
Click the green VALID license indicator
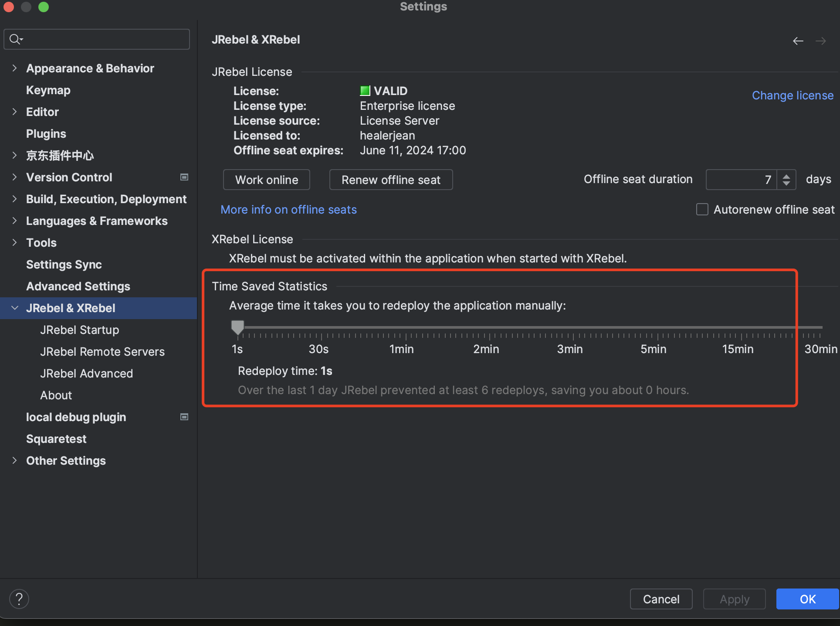[365, 91]
